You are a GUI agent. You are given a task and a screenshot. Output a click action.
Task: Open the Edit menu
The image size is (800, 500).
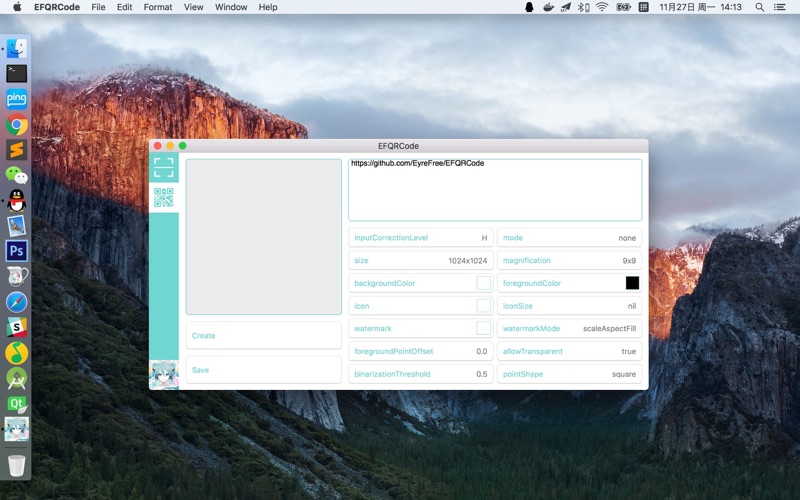[124, 7]
